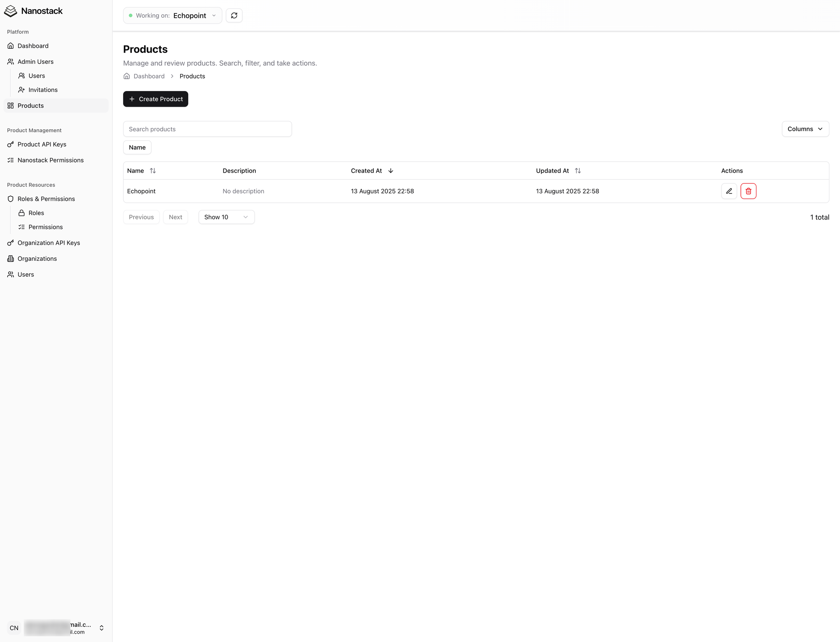Click the Name filter chip
The image size is (840, 642).
tap(137, 147)
